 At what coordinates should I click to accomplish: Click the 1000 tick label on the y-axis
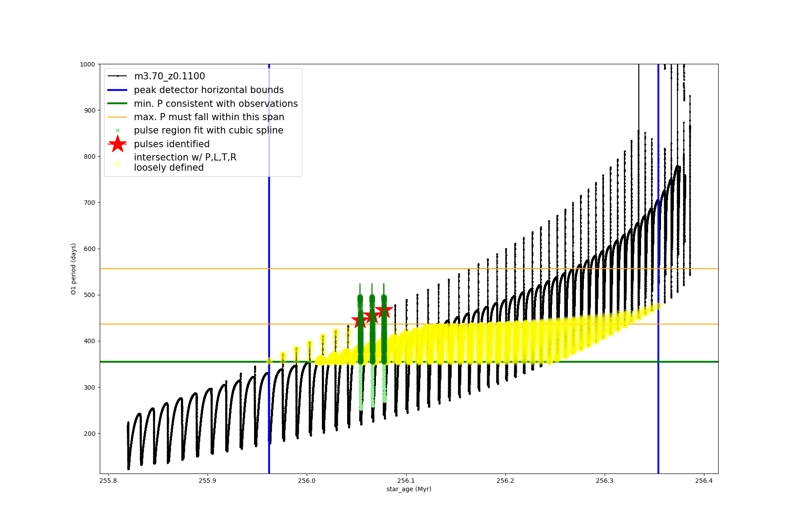pyautogui.click(x=87, y=64)
